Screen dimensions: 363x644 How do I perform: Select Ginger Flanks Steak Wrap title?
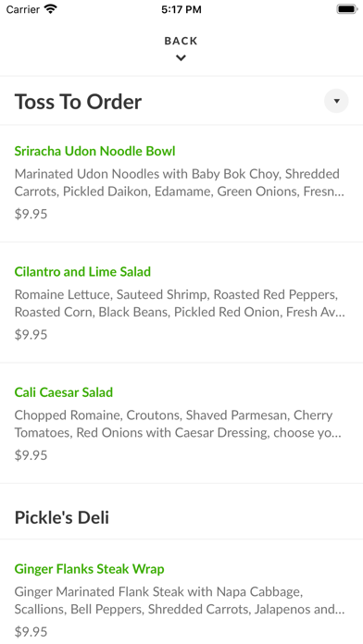pyautogui.click(x=89, y=569)
